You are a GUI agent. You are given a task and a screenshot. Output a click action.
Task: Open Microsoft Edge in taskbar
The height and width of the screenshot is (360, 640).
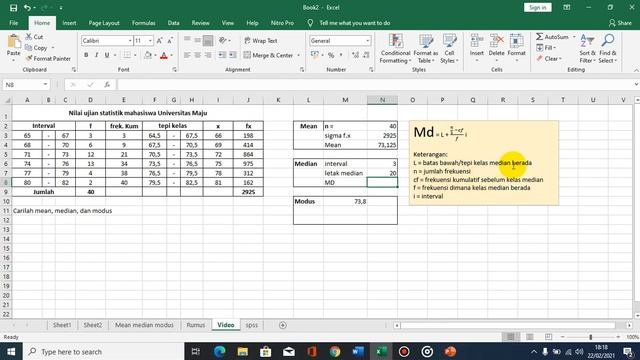[219, 351]
